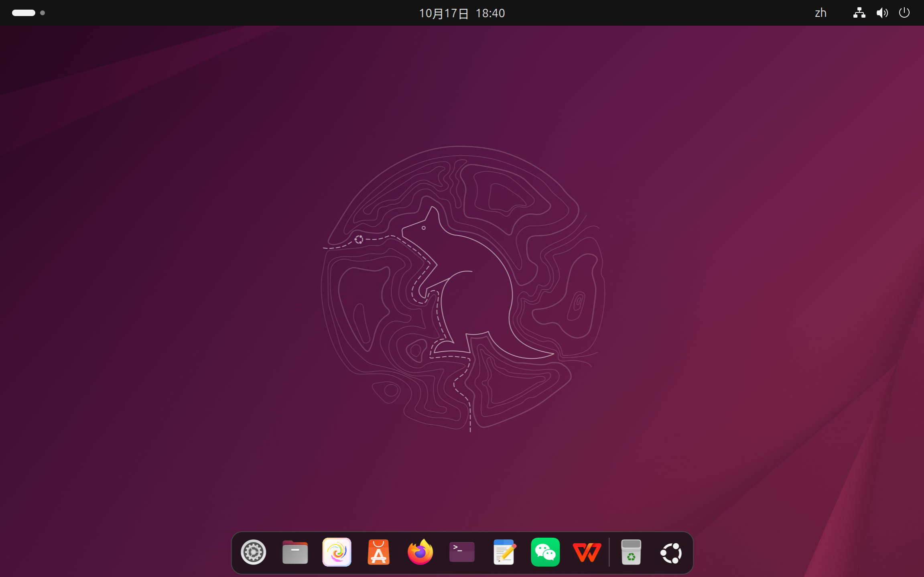Image resolution: width=924 pixels, height=577 pixels.
Task: Open the power menu icon in top bar
Action: click(904, 13)
